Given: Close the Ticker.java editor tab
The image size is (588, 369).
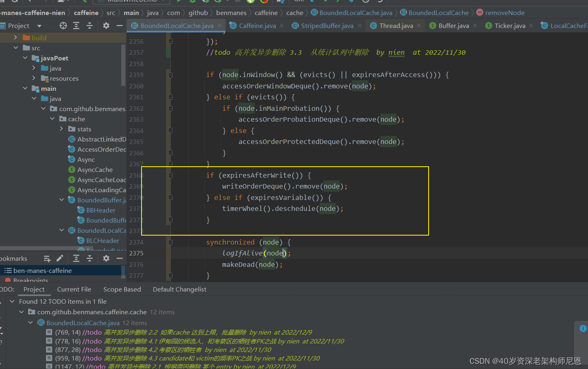Looking at the screenshot, I should 531,26.
